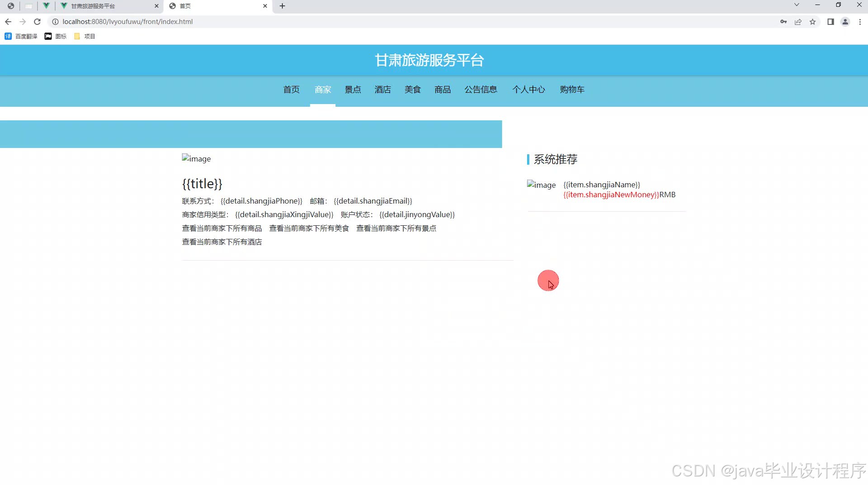Image resolution: width=868 pixels, height=485 pixels.
Task: Open 商家 navigation item
Action: (x=323, y=90)
